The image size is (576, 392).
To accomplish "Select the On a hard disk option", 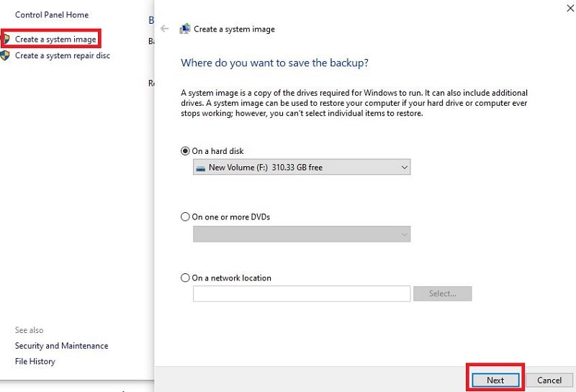I will [186, 151].
